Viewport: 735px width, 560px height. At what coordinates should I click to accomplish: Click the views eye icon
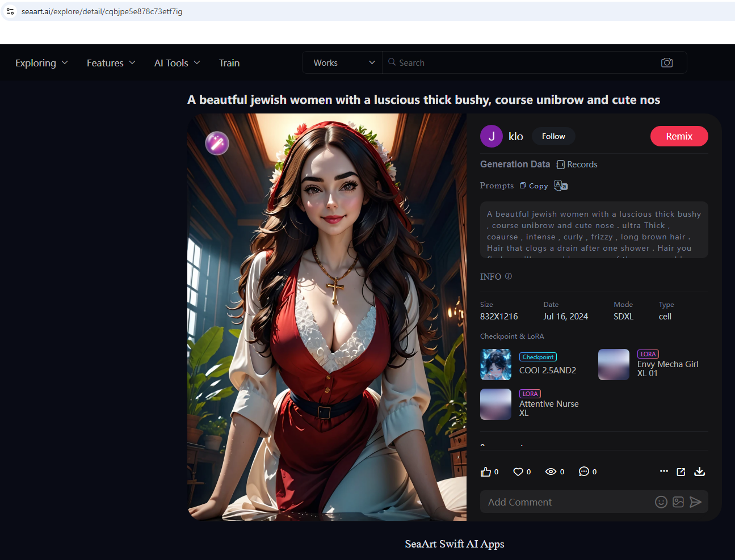click(x=551, y=471)
